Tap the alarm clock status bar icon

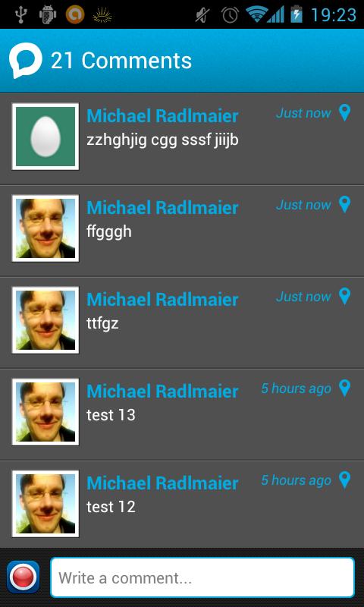[230, 15]
